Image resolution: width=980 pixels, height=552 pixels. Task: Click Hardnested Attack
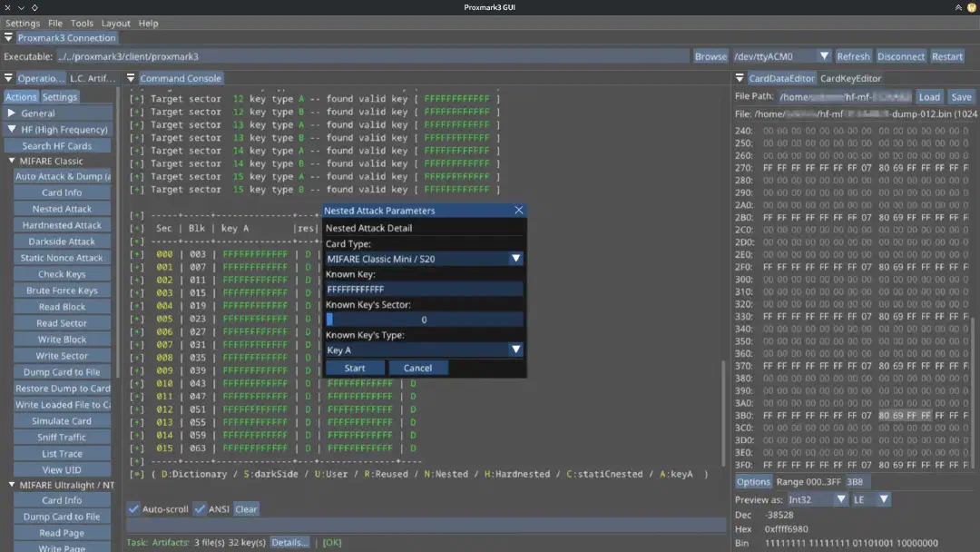click(x=62, y=225)
